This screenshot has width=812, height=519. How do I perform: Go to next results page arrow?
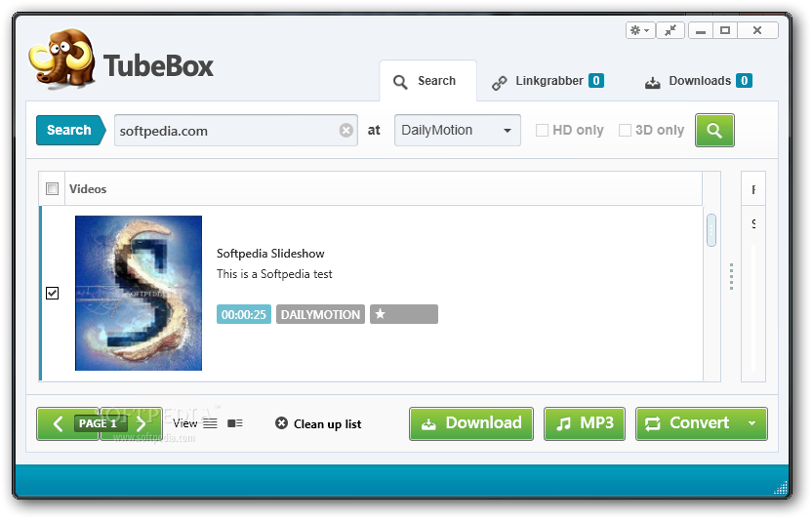click(141, 423)
